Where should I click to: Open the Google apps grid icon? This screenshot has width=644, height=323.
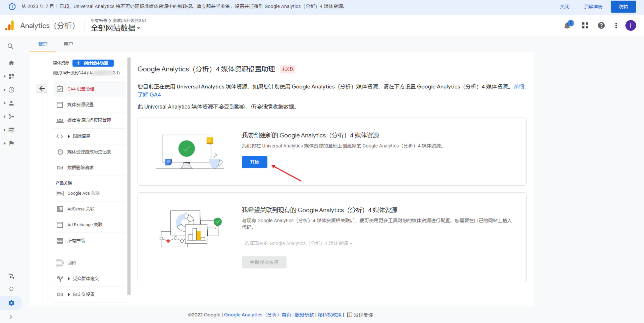click(585, 26)
